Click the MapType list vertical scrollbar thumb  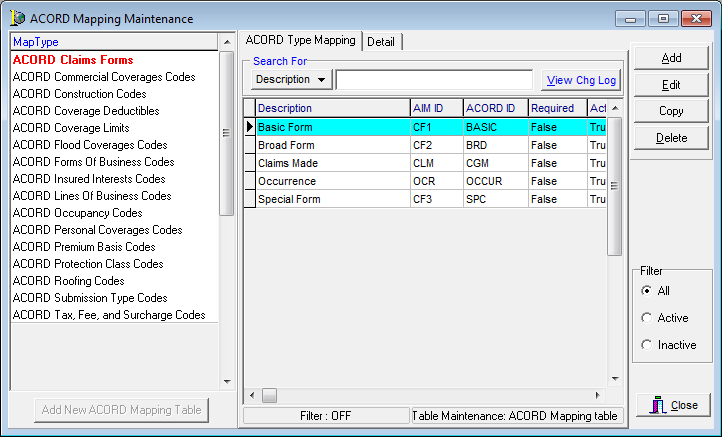(227, 134)
